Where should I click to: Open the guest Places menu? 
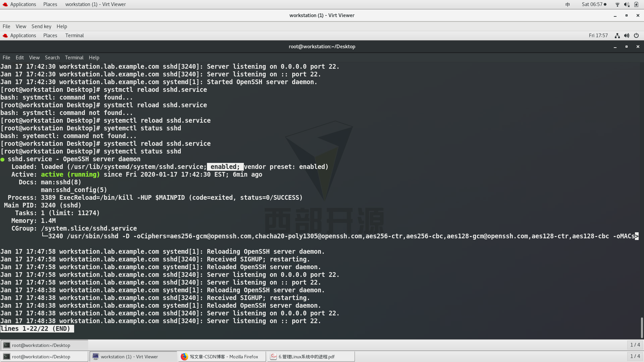click(50, 36)
